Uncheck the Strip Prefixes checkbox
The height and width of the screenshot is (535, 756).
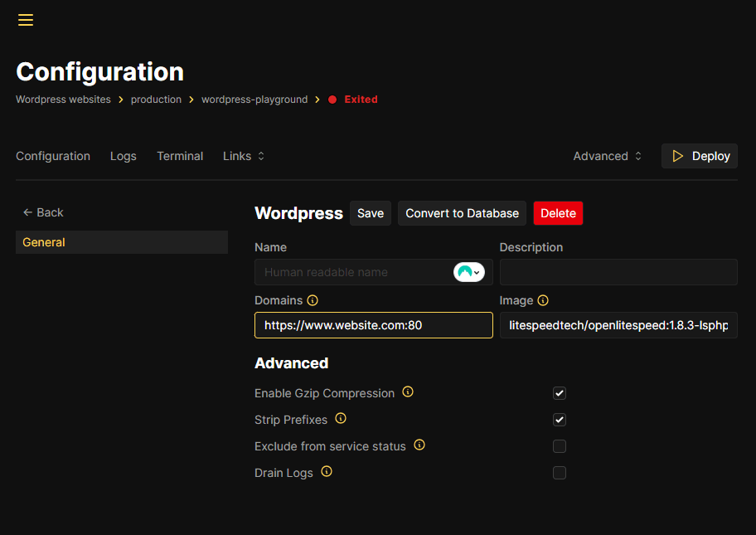point(560,420)
